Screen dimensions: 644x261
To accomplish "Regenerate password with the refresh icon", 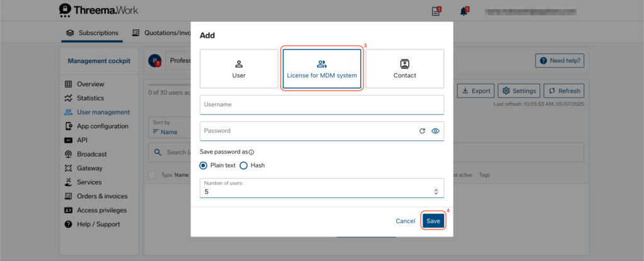I will [422, 131].
